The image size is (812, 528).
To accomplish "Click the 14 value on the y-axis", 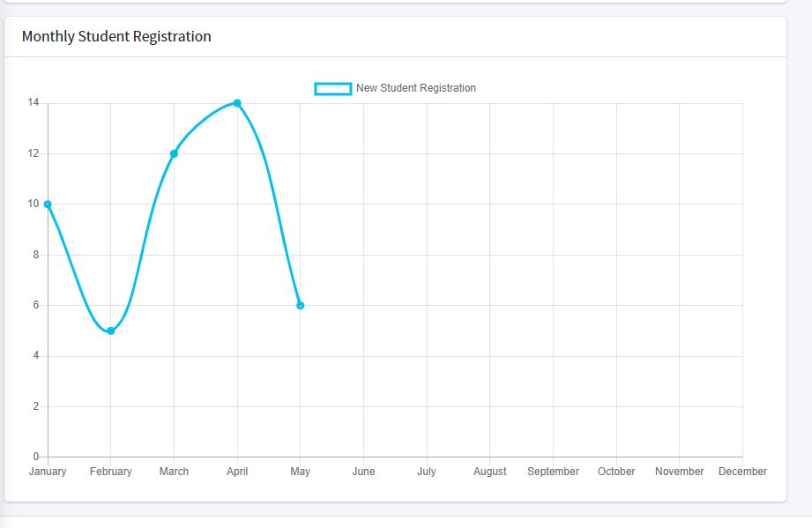I will coord(34,103).
